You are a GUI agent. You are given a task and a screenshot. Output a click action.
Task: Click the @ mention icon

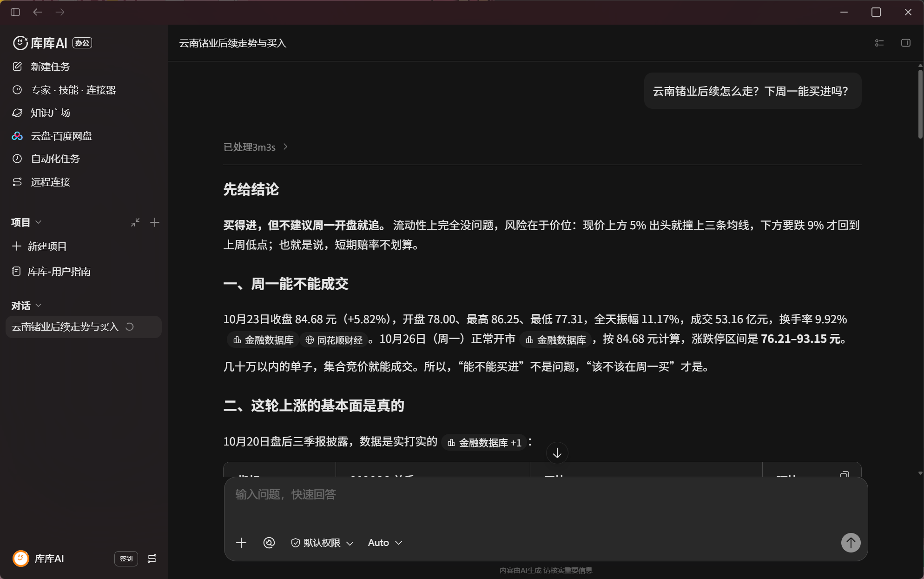(269, 543)
